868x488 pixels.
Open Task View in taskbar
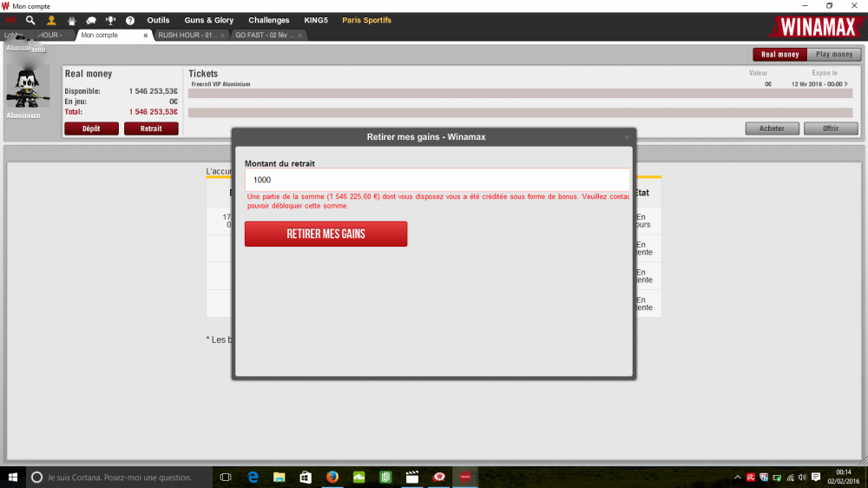pos(226,477)
